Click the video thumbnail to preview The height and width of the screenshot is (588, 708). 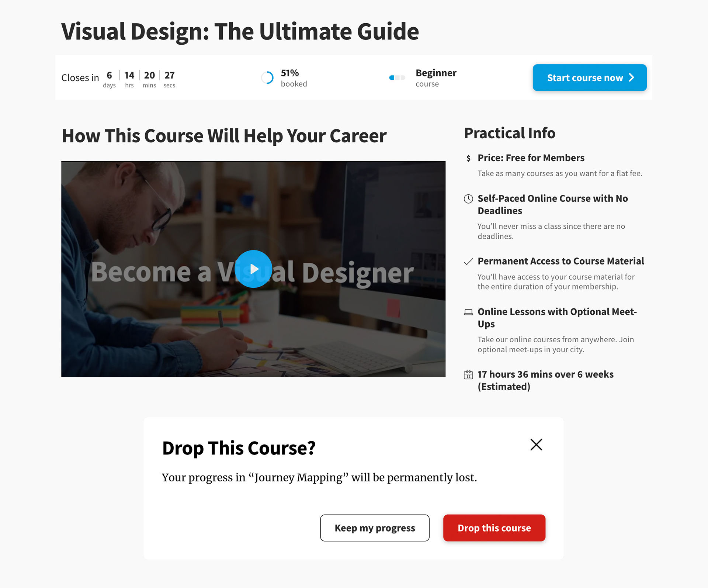click(254, 269)
